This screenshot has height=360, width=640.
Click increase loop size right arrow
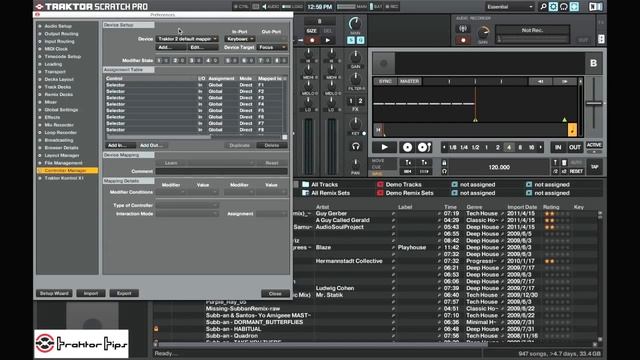pos(541,147)
